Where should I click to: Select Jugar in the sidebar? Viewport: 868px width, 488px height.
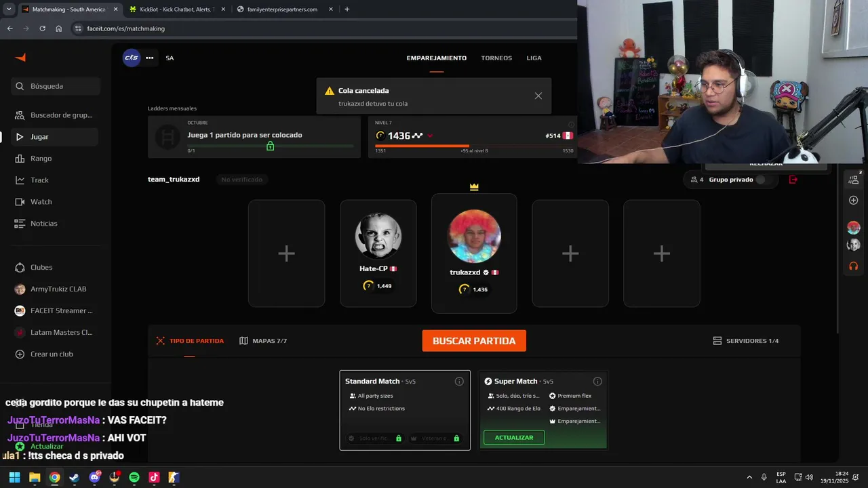pos(56,137)
